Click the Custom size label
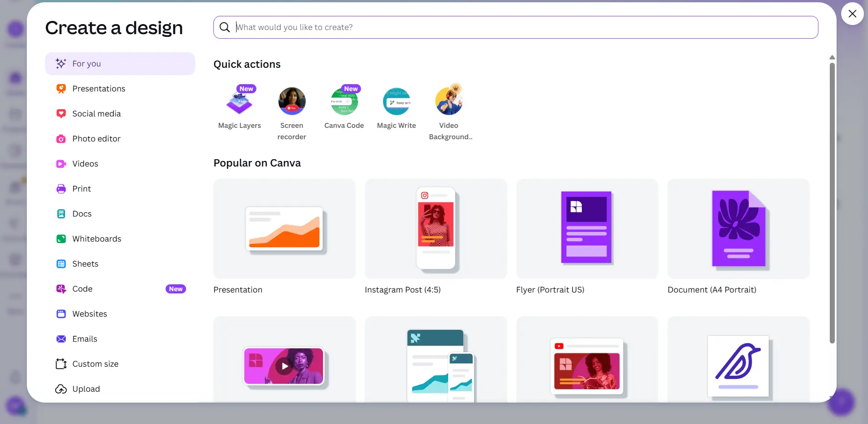The width and height of the screenshot is (868, 424). point(96,364)
